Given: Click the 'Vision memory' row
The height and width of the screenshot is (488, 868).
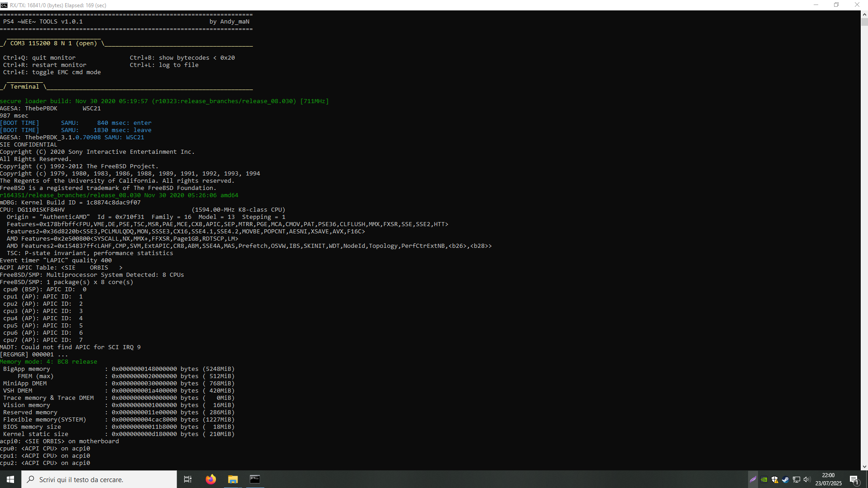Looking at the screenshot, I should (x=119, y=405).
